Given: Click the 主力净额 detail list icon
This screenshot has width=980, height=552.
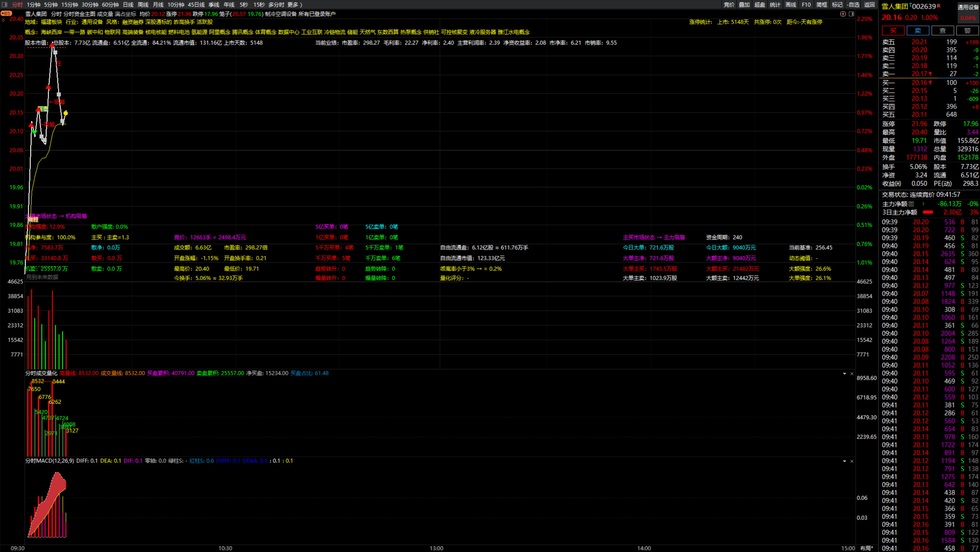Looking at the screenshot, I should pyautogui.click(x=911, y=204).
